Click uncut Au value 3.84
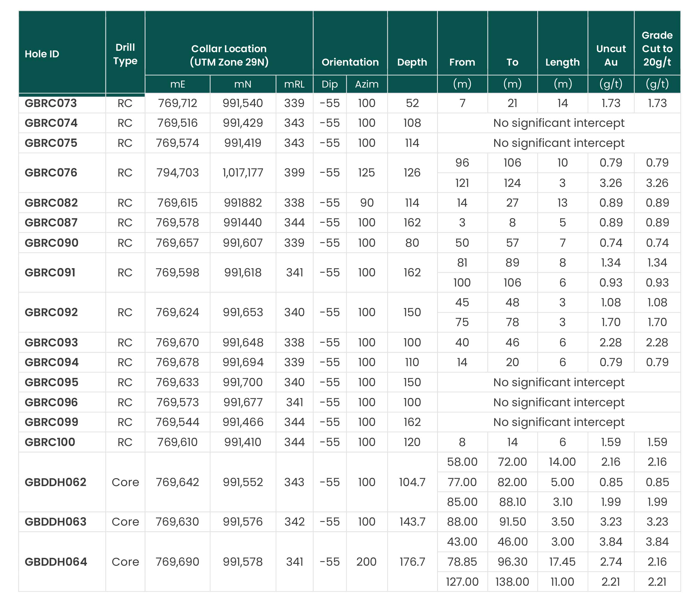The width and height of the screenshot is (700, 608). tap(611, 542)
